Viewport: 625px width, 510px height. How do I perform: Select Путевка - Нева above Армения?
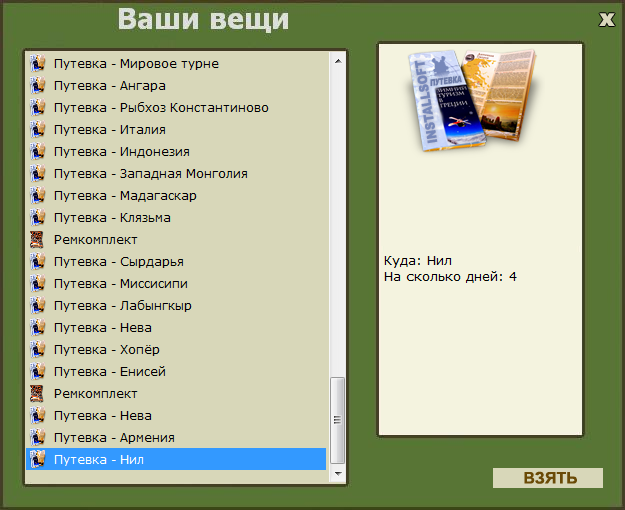tap(176, 416)
